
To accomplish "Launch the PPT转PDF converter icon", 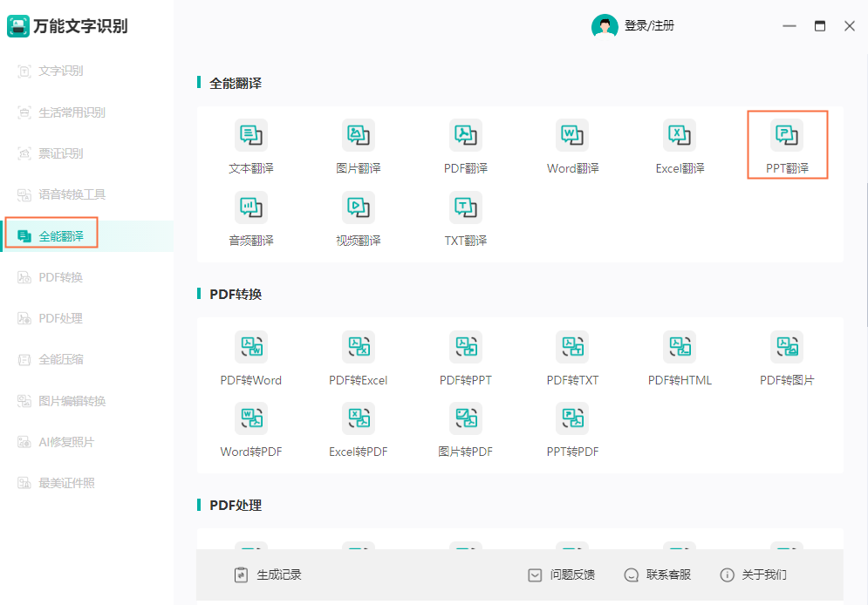I will click(572, 418).
